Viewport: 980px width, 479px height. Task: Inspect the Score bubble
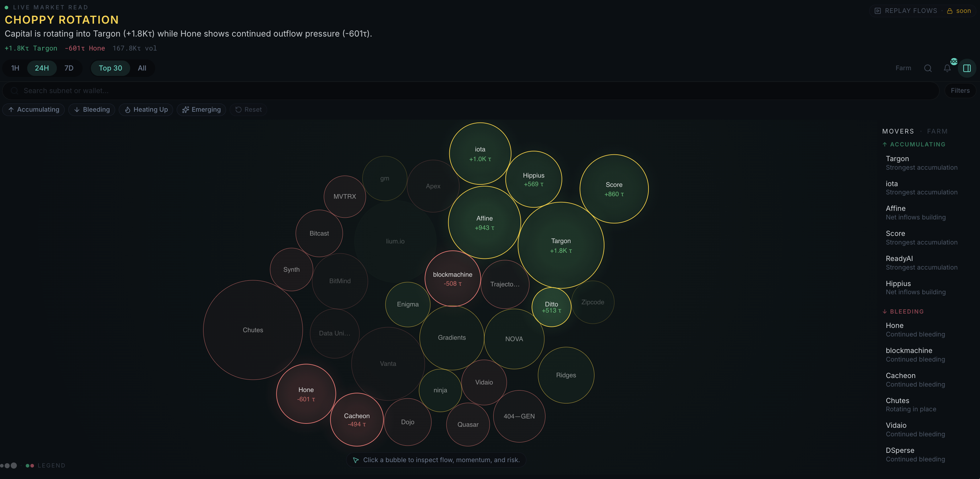[614, 189]
